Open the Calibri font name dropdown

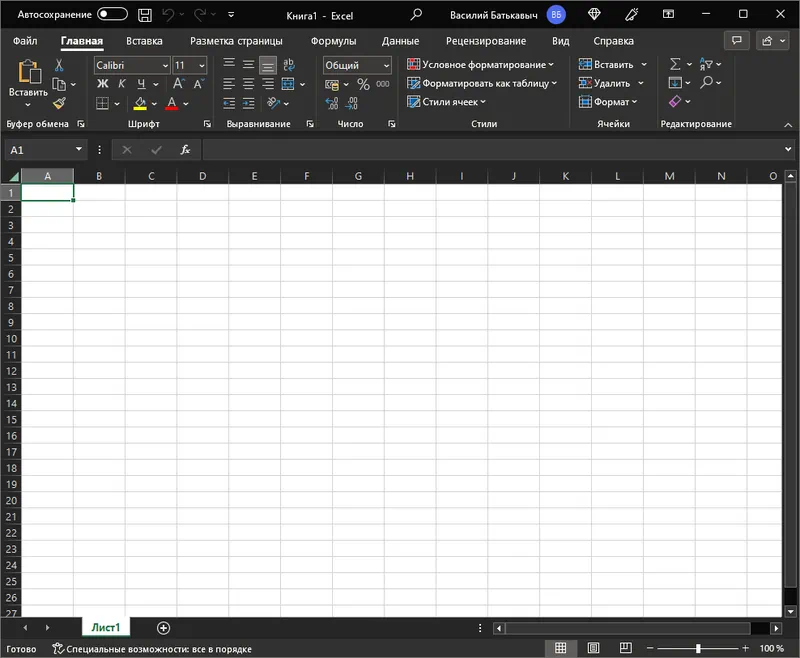[132, 65]
